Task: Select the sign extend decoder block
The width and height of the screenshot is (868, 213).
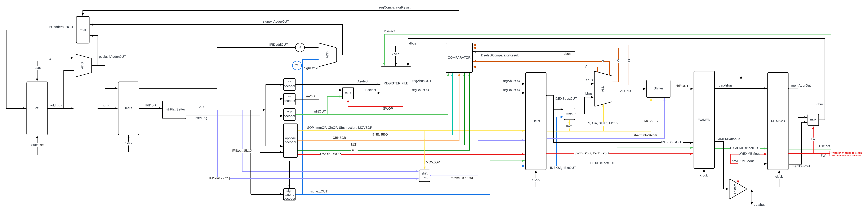Action: click(x=289, y=194)
